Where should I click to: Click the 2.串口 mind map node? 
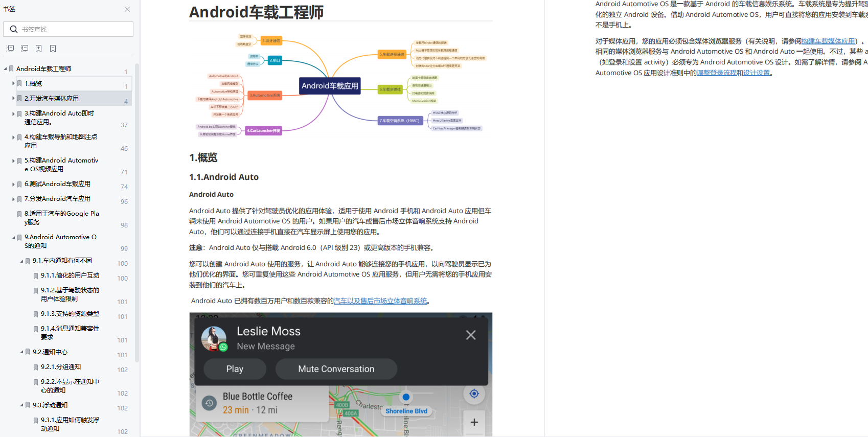click(x=275, y=60)
